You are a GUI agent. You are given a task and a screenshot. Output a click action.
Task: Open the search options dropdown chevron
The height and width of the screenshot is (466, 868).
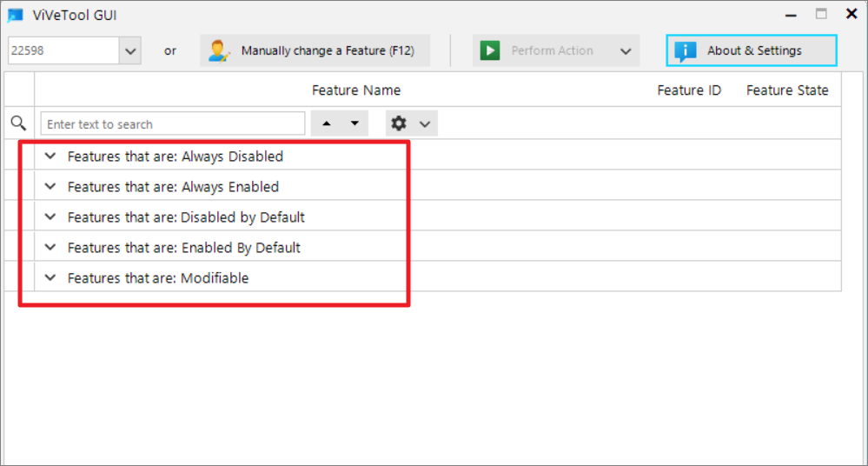pyautogui.click(x=425, y=124)
